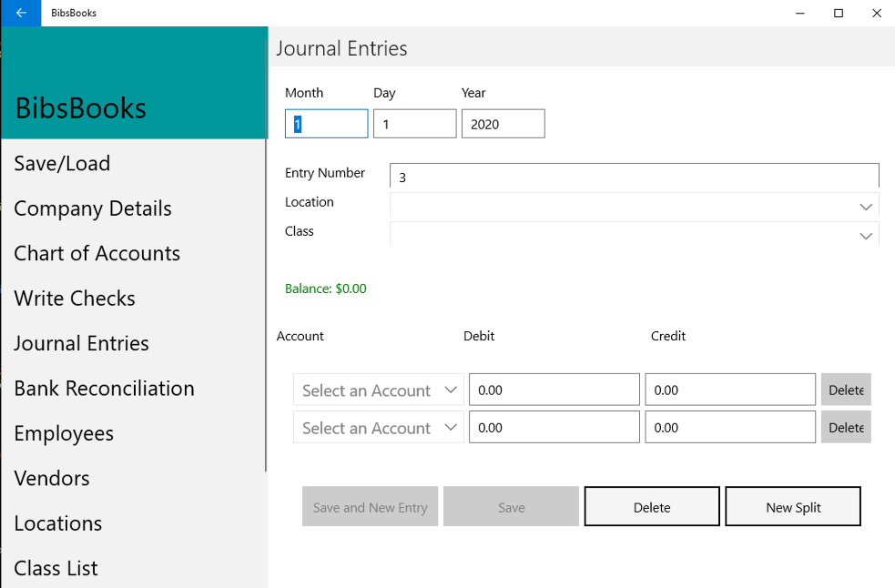The image size is (895, 588).
Task: Click the back arrow in title bar
Action: point(20,13)
